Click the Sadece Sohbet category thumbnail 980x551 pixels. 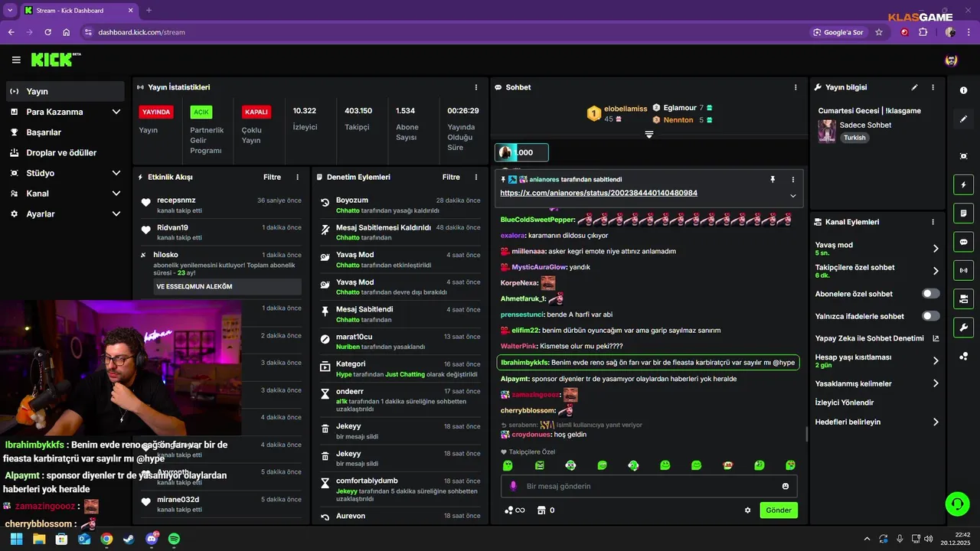tap(827, 131)
